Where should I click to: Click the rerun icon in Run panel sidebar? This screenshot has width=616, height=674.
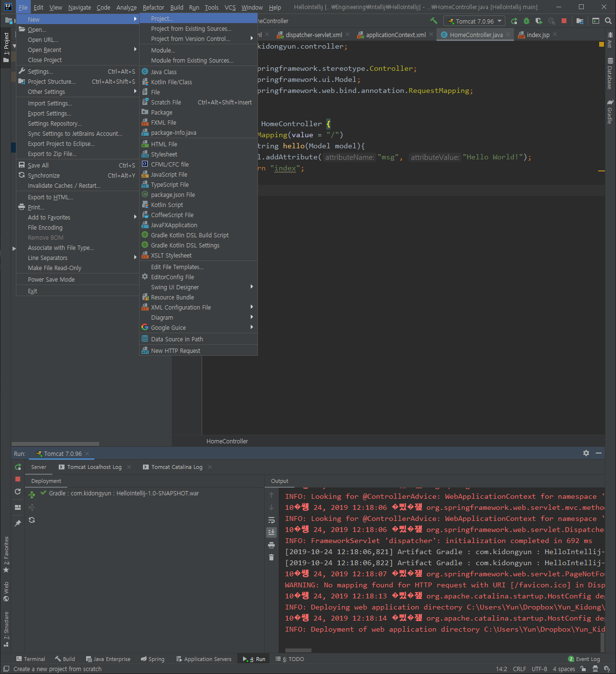18,467
